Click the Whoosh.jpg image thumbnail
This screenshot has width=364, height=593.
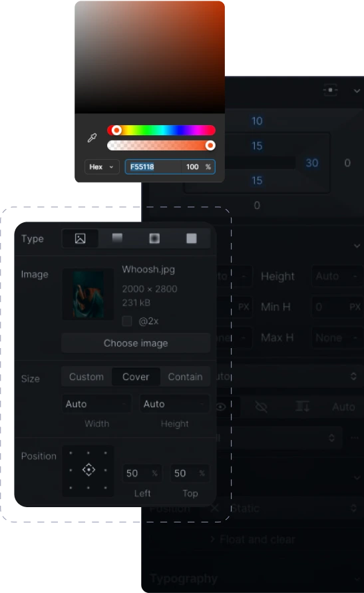coord(88,294)
